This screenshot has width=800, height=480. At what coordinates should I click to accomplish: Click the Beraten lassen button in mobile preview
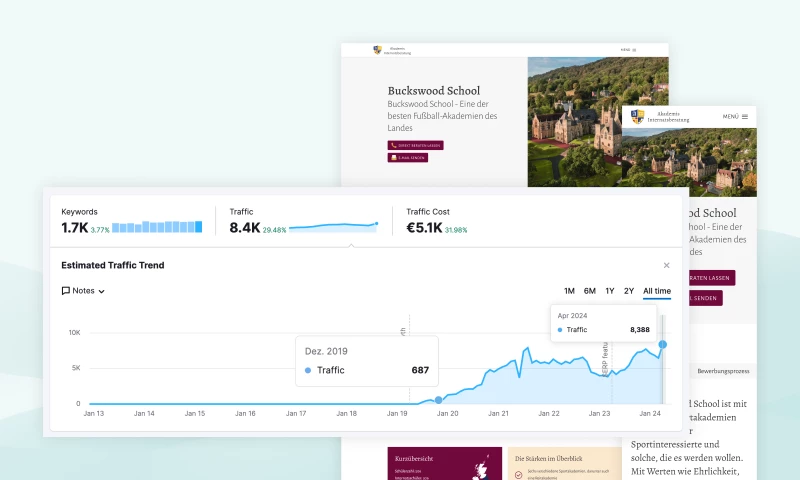(x=712, y=278)
